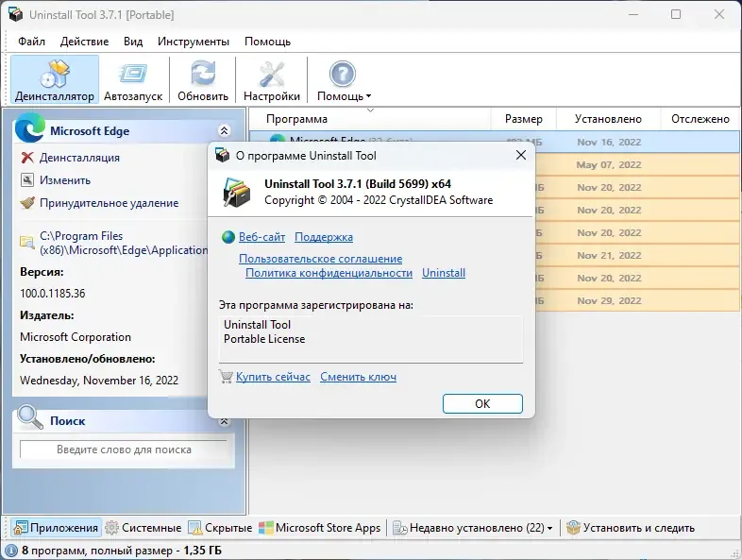Switch to the Системные tab
Screen dimensions: 742x560
tap(143, 528)
